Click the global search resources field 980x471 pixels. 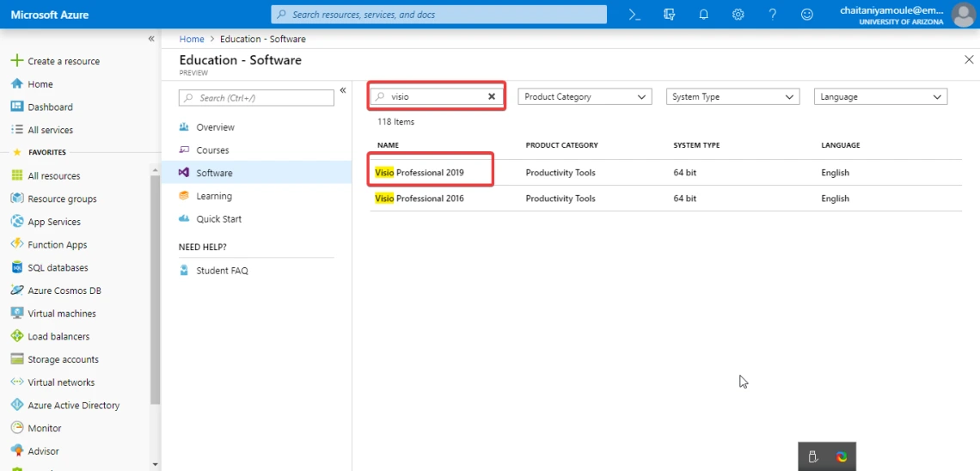(x=438, y=15)
